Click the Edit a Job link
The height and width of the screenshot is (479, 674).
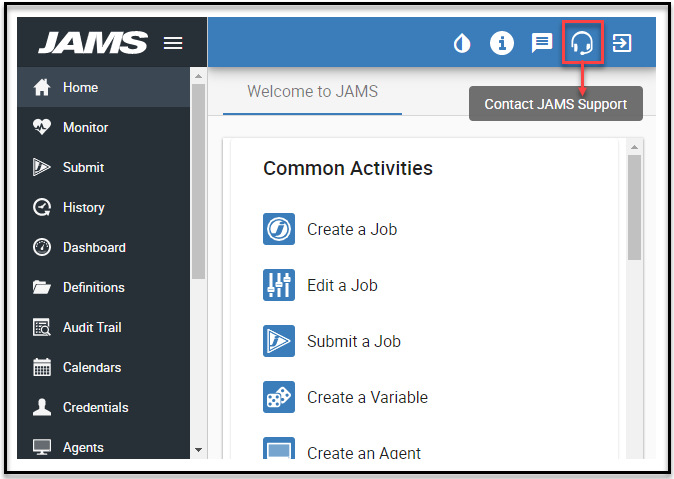point(343,285)
